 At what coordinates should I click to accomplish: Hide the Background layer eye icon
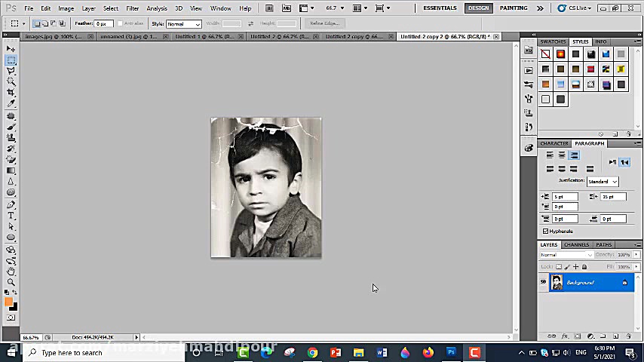[x=543, y=282]
